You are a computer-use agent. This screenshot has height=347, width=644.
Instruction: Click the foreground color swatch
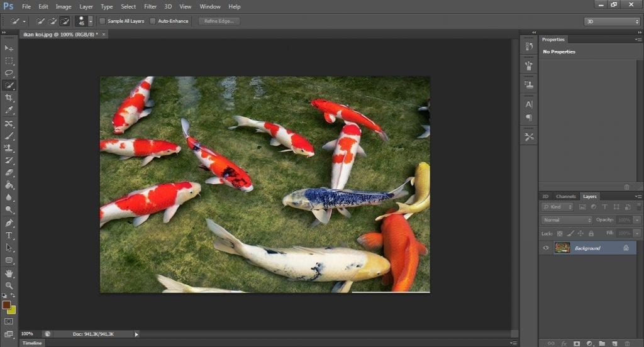pyautogui.click(x=6, y=305)
